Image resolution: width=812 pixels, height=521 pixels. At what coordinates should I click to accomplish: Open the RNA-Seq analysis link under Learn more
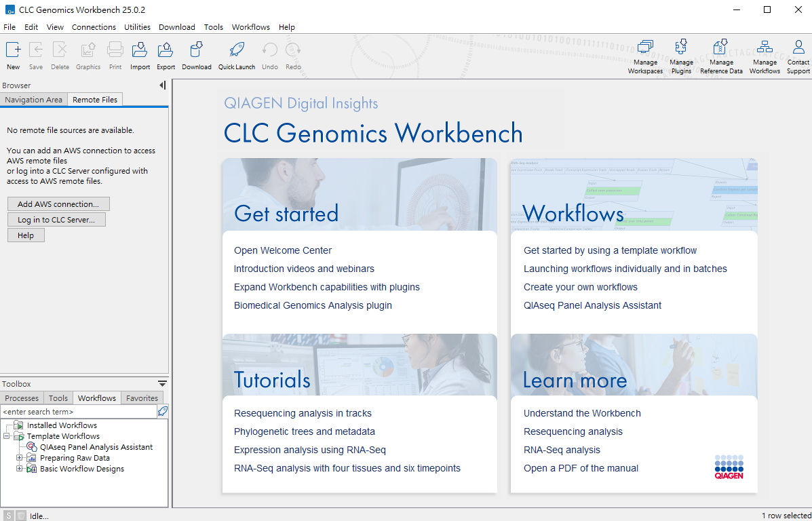(562, 450)
